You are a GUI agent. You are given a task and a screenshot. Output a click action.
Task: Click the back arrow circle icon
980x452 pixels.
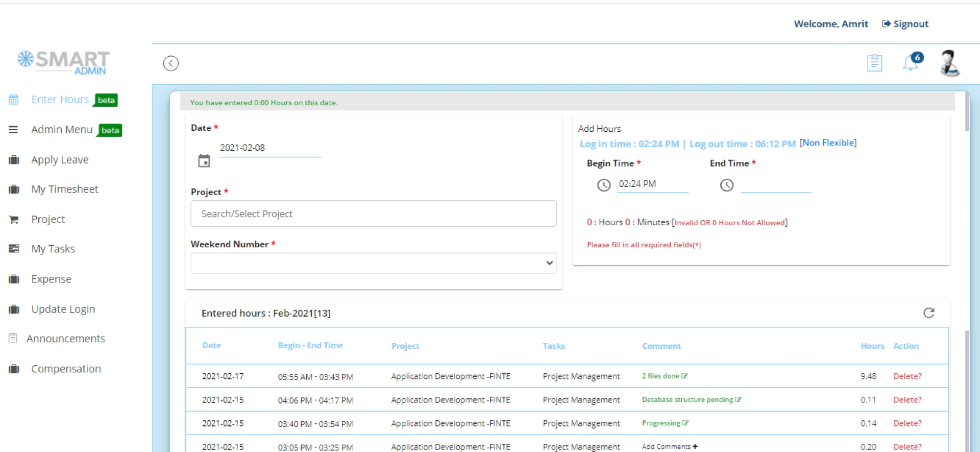tap(170, 63)
